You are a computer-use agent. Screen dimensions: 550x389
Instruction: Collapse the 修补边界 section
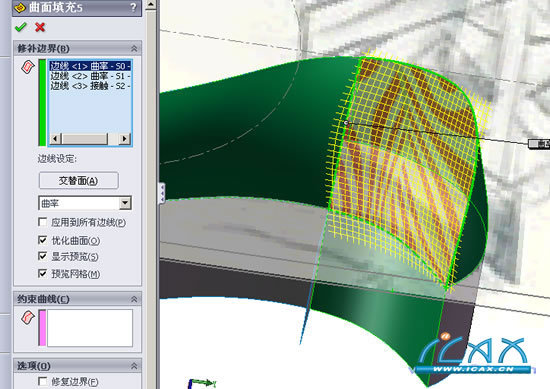coord(134,48)
